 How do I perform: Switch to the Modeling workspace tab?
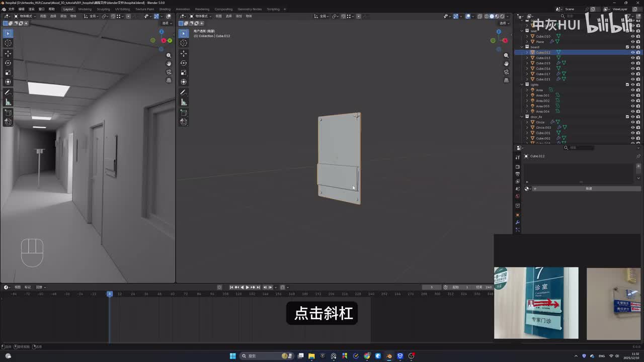click(x=85, y=9)
